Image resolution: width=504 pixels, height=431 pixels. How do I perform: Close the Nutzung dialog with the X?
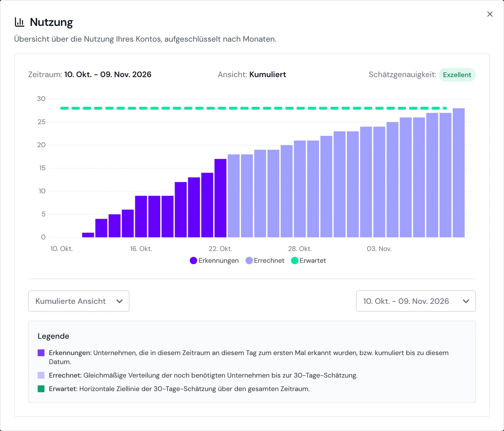[490, 14]
